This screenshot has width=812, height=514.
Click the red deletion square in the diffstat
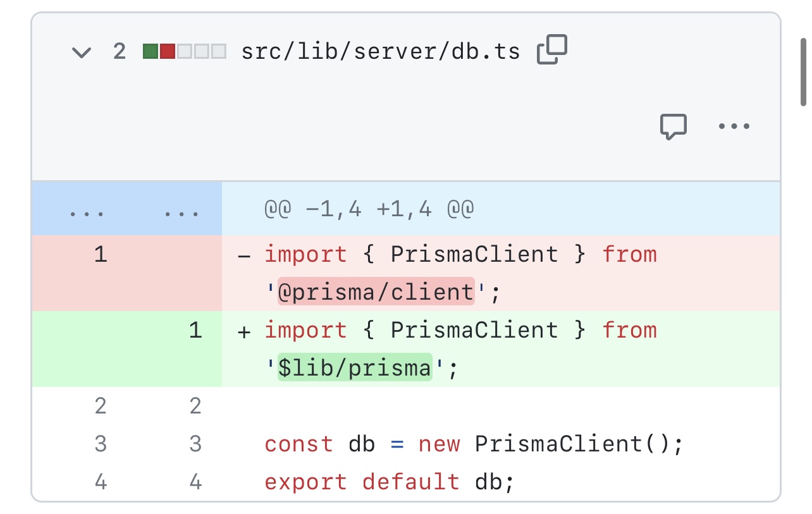168,49
